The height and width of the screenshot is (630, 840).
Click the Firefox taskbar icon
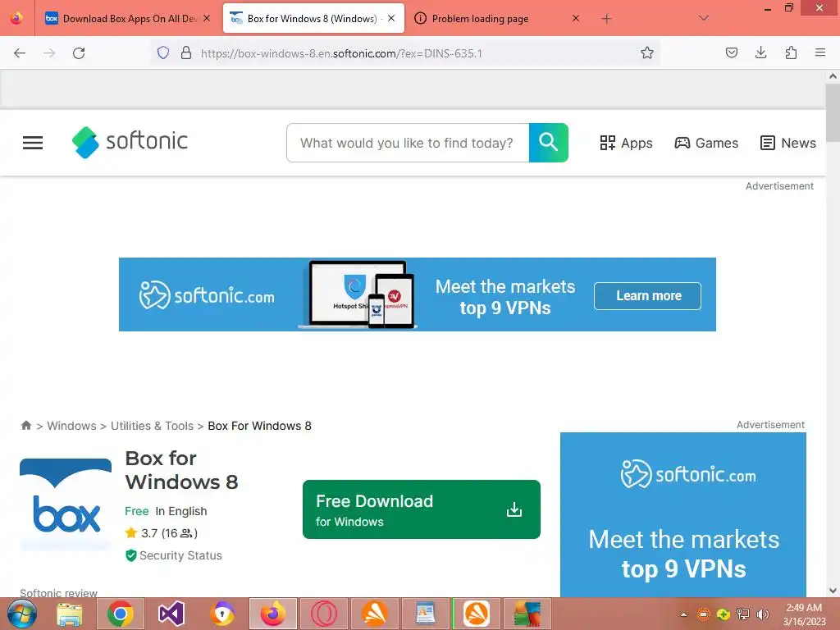tap(272, 614)
